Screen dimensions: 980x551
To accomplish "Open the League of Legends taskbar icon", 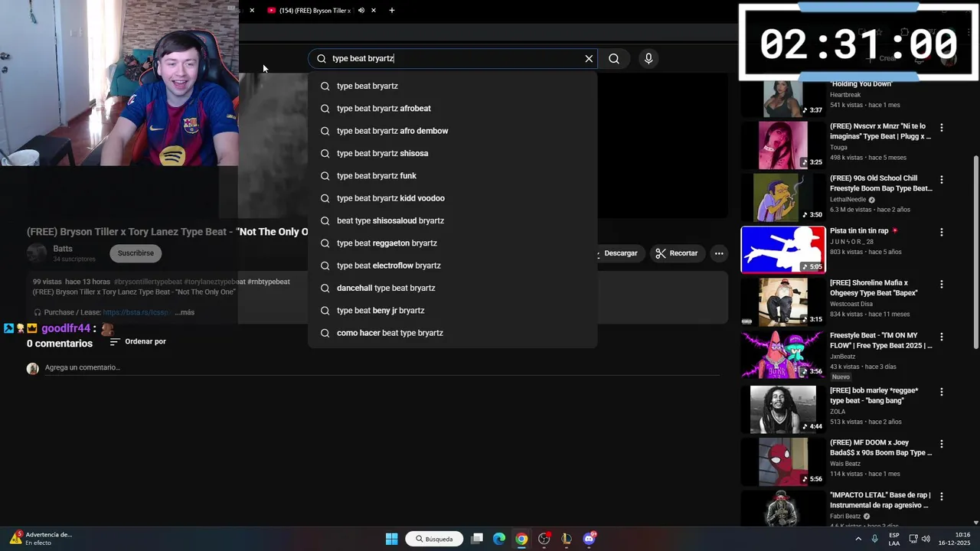I will point(567,539).
